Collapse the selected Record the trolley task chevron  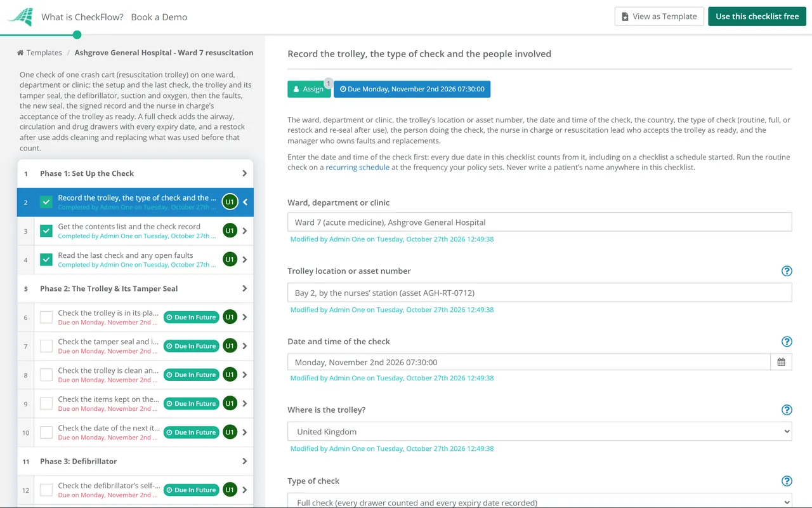point(246,202)
